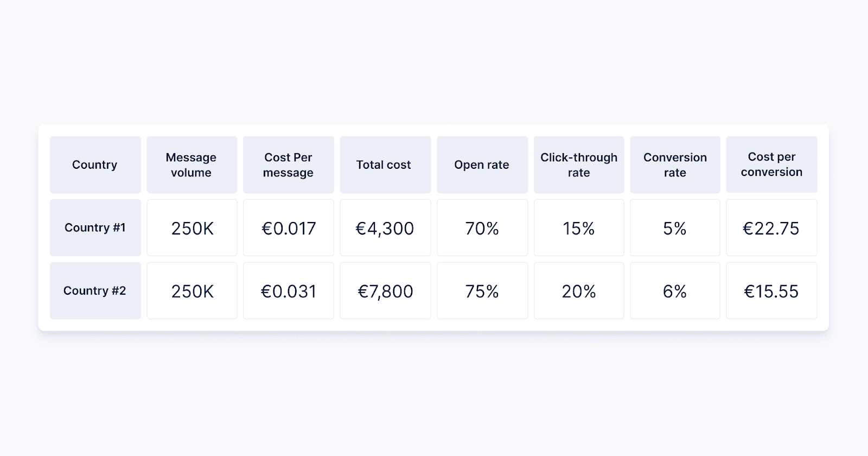Select the €0.031 cost cell
Screen dimensions: 868x456
[x=288, y=291]
